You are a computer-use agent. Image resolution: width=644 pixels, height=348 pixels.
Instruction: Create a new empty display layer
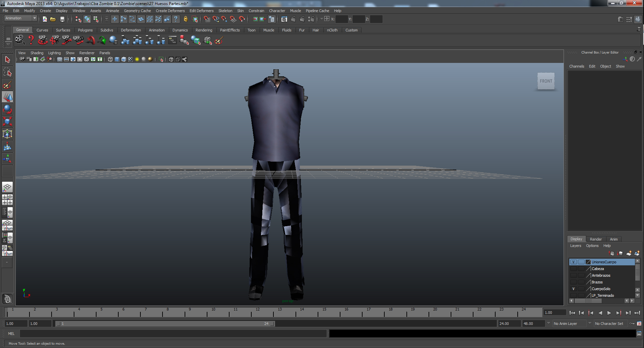(629, 253)
